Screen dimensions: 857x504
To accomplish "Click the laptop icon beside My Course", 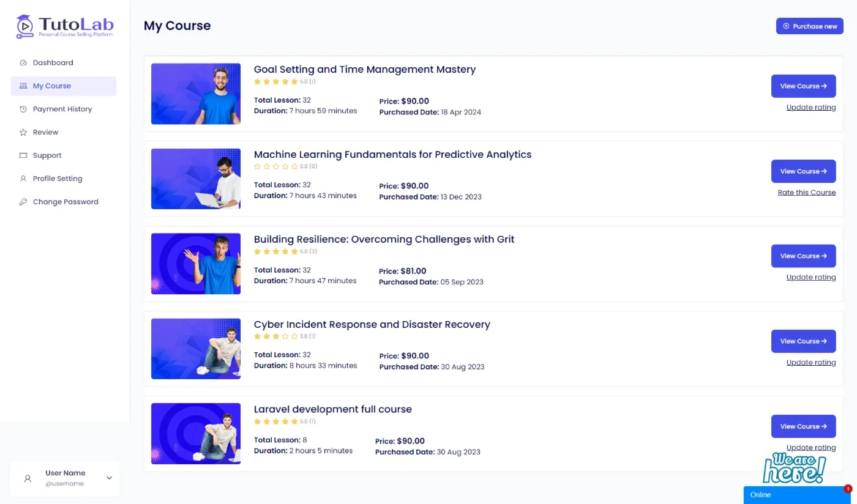I will tap(23, 86).
